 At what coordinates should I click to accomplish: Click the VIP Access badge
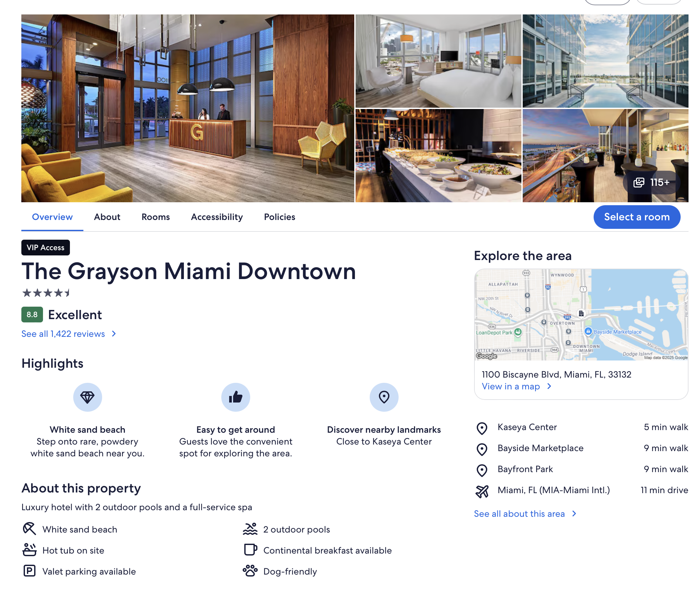pyautogui.click(x=45, y=248)
